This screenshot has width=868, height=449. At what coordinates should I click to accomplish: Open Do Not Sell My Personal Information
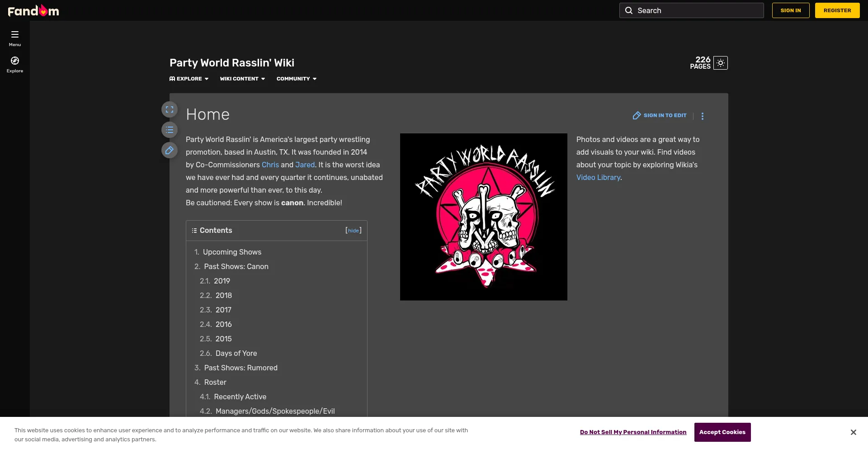point(633,432)
